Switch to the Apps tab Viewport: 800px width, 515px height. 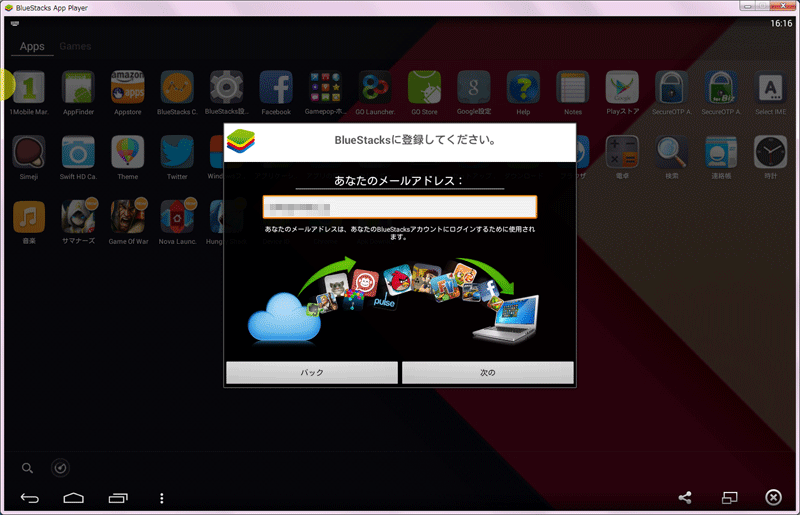pos(32,46)
